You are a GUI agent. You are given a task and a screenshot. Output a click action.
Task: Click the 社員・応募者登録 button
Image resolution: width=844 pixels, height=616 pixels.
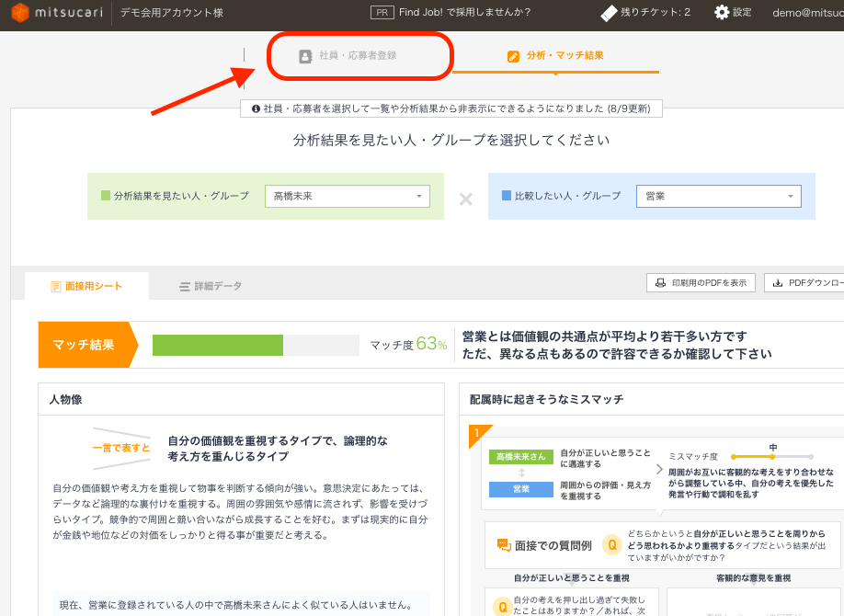pyautogui.click(x=360, y=55)
